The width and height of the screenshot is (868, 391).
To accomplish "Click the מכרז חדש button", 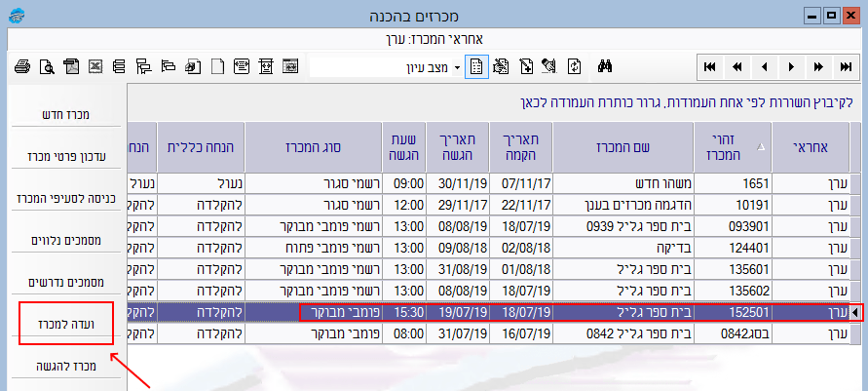I will click(66, 115).
